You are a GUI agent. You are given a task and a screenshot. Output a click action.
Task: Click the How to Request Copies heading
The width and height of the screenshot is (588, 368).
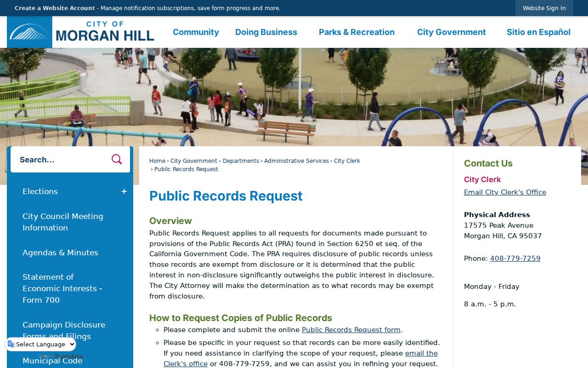(241, 318)
